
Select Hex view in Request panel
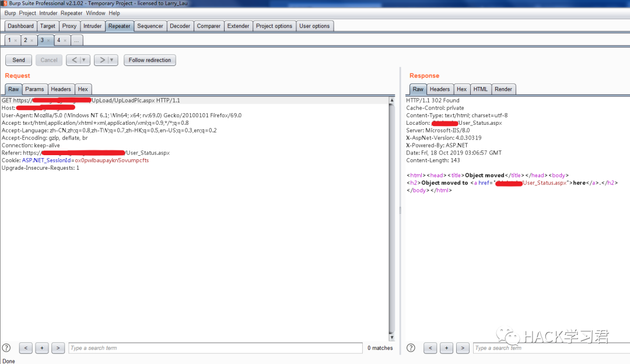tap(83, 89)
